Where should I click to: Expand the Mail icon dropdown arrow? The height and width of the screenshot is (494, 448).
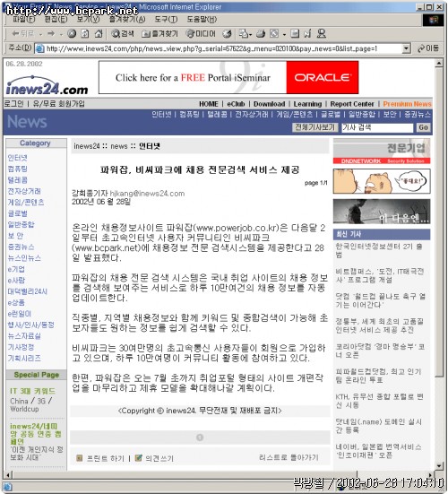[x=251, y=34]
